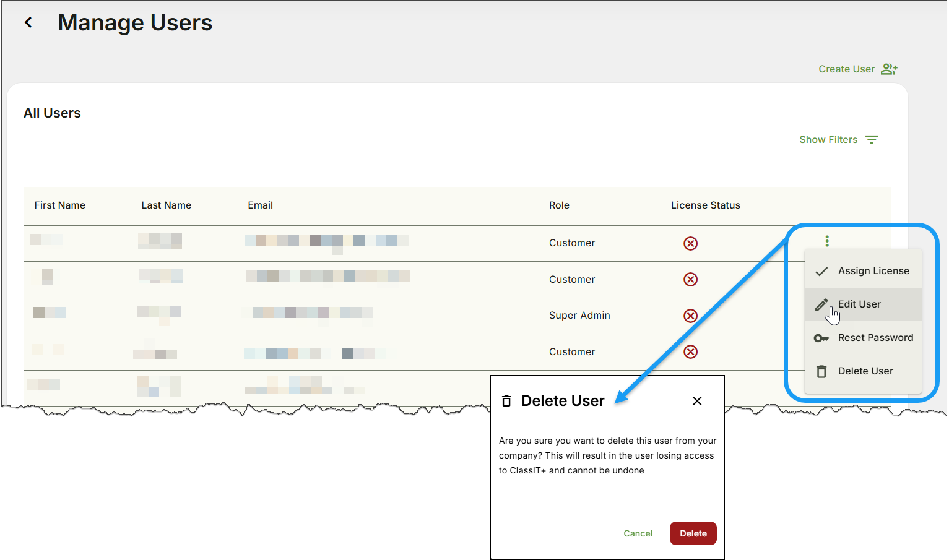Click the checkmark icon beside Assign License

tap(821, 270)
